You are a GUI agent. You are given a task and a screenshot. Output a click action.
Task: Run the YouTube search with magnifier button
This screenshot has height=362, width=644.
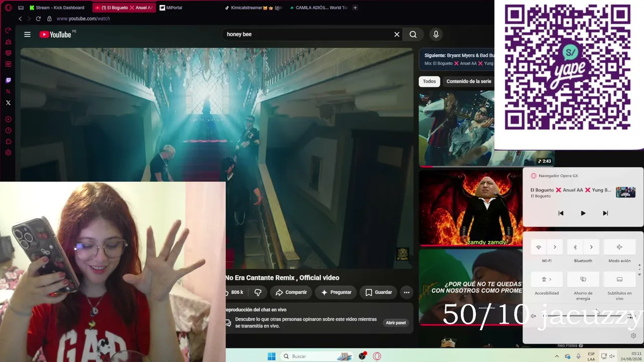(x=413, y=34)
